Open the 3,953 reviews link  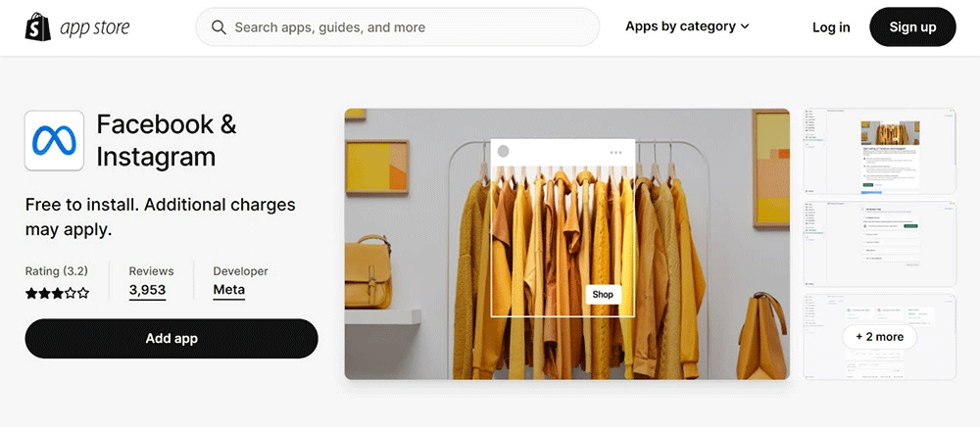pos(148,290)
